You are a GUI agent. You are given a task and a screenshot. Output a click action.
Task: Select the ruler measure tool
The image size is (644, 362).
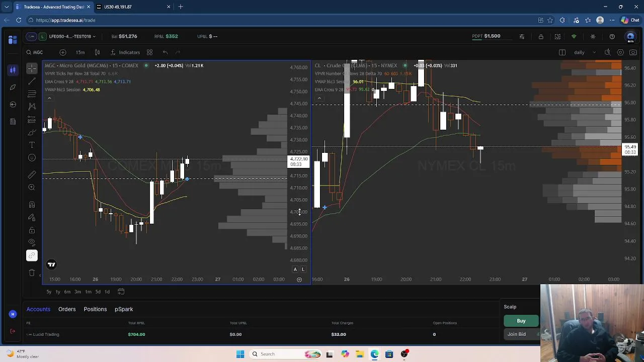click(x=32, y=174)
